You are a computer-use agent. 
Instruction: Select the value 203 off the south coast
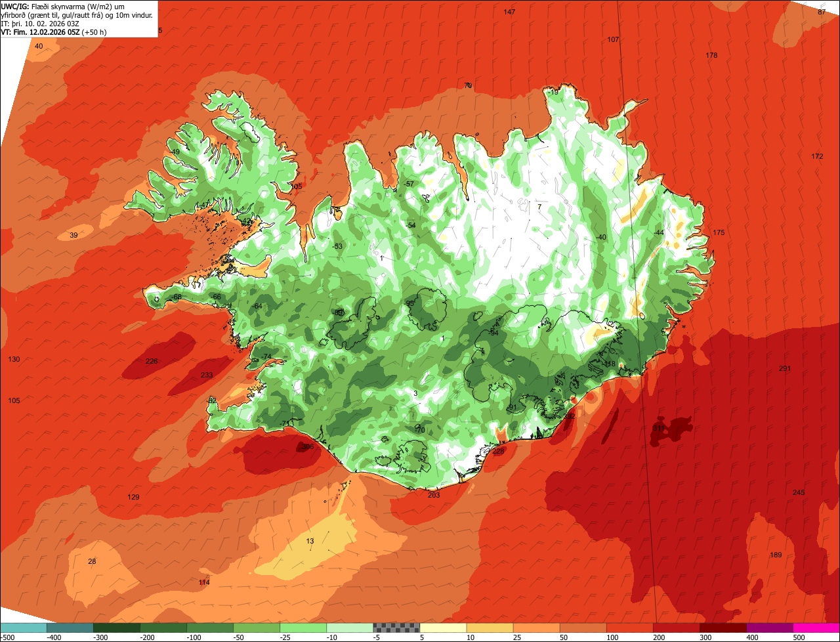click(434, 495)
